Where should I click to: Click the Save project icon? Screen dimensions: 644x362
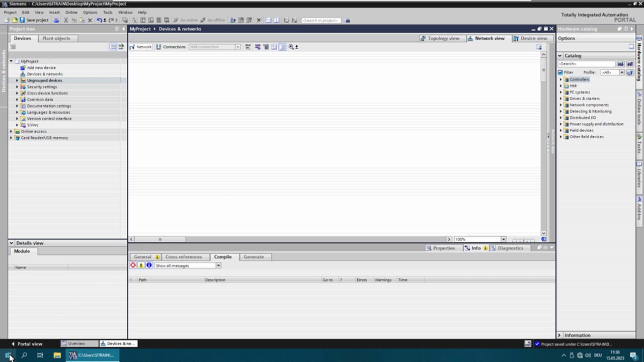click(x=22, y=20)
